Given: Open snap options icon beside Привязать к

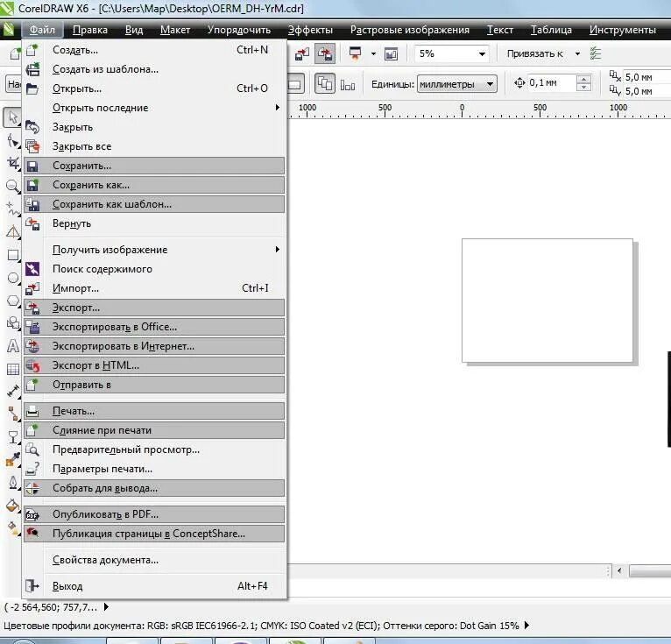Looking at the screenshot, I should pos(596,53).
